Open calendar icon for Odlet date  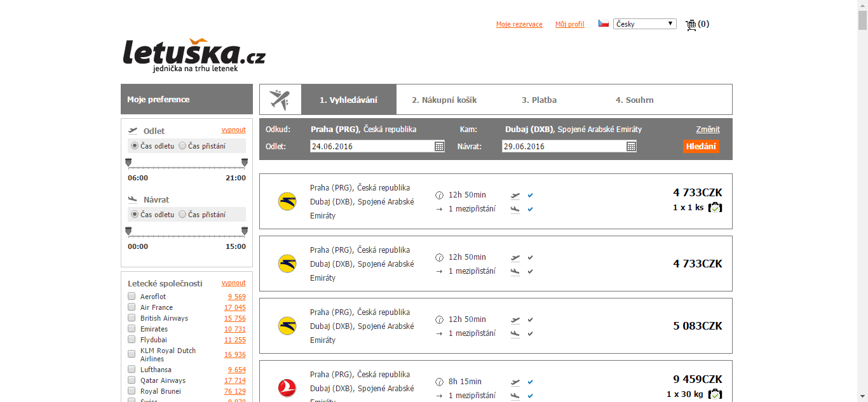pyautogui.click(x=440, y=146)
